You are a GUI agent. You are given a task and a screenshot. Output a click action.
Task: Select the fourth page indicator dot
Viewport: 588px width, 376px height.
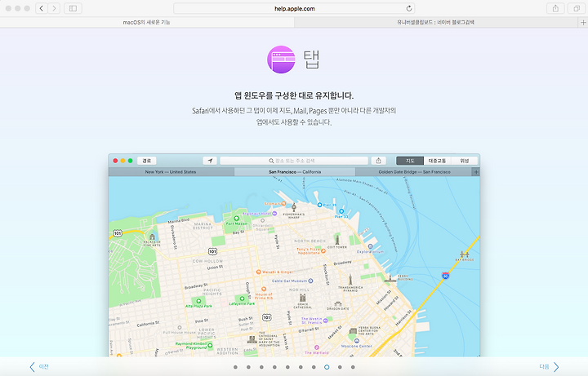pos(274,367)
